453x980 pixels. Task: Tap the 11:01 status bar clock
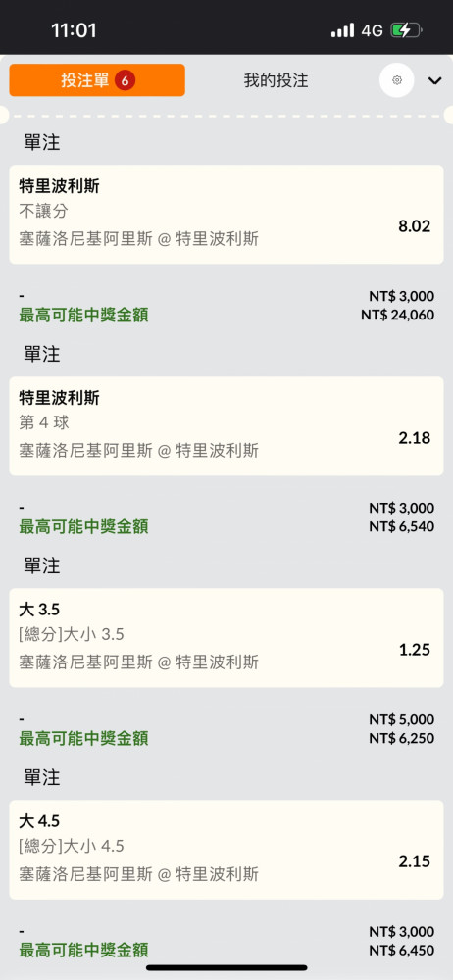pos(74,30)
